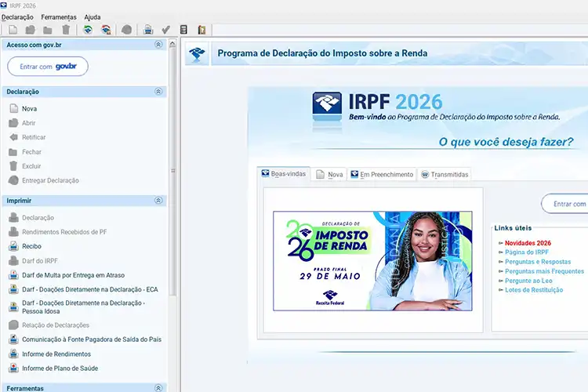This screenshot has height=392, width=588.
Task: Switch to the Boas-vindas tab
Action: (284, 174)
